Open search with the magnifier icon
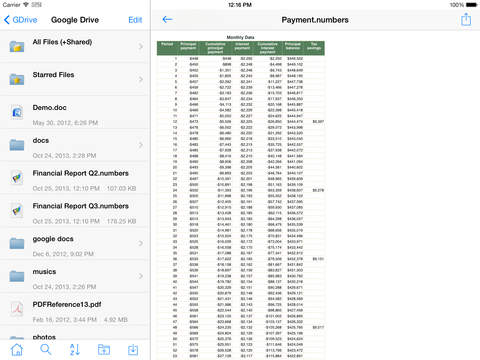The width and height of the screenshot is (480, 360). pos(46,349)
